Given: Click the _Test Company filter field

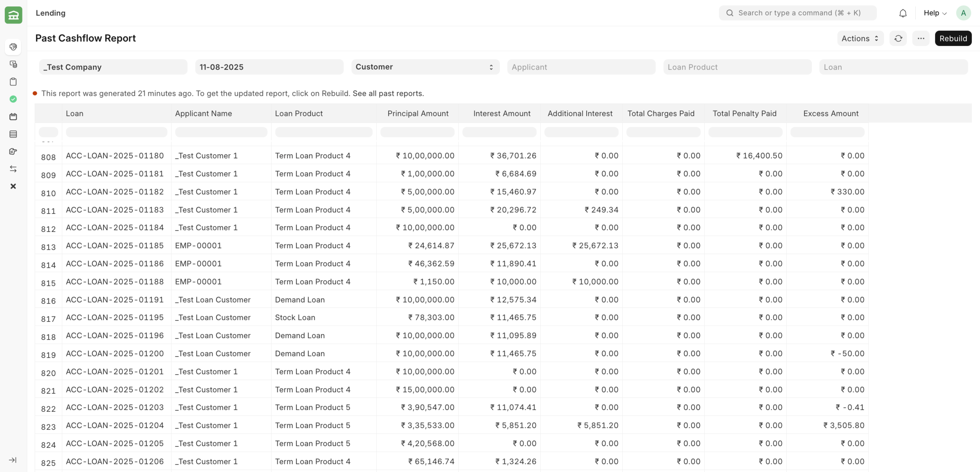Looking at the screenshot, I should [113, 67].
